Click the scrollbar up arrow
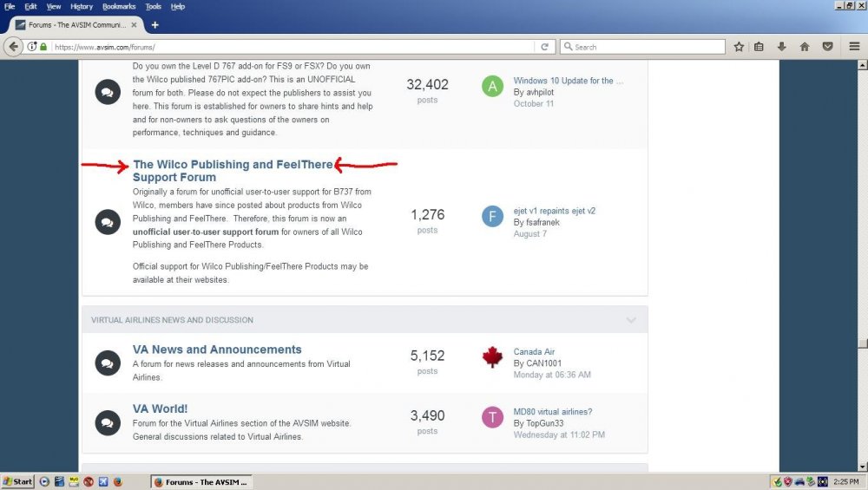The width and height of the screenshot is (868, 490). [863, 65]
